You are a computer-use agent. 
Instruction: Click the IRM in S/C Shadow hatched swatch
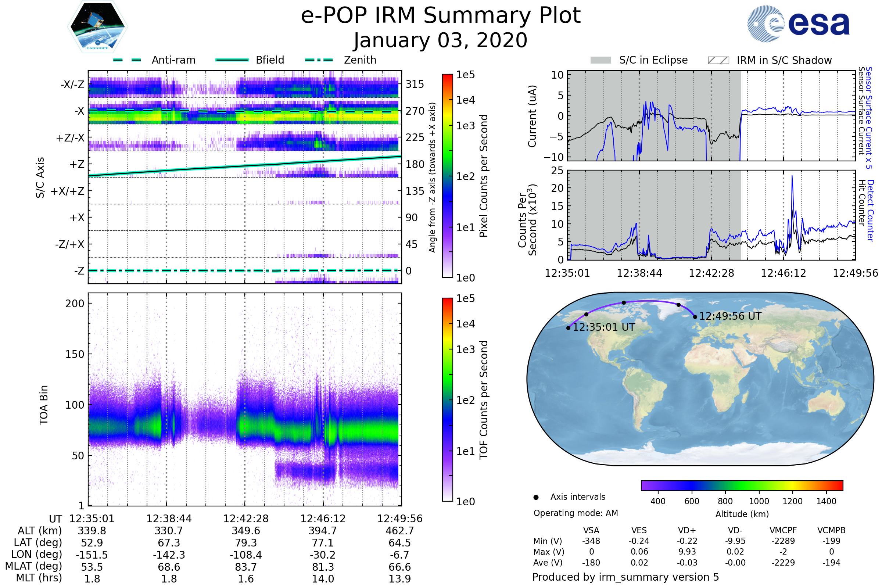718,60
